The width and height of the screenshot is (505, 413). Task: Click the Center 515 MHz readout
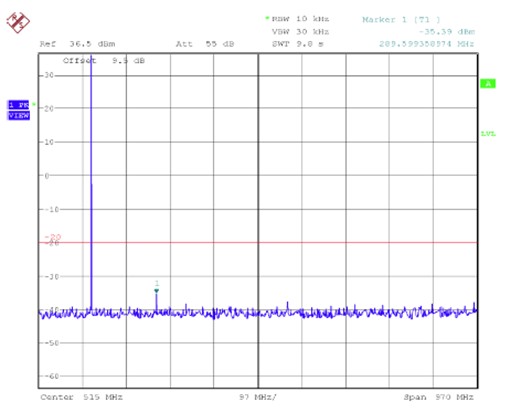click(x=82, y=397)
